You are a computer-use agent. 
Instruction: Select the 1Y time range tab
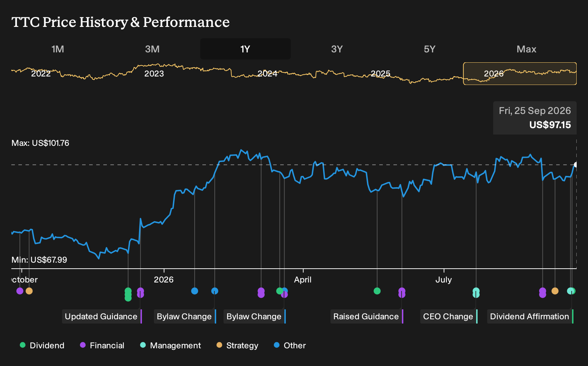coord(246,49)
